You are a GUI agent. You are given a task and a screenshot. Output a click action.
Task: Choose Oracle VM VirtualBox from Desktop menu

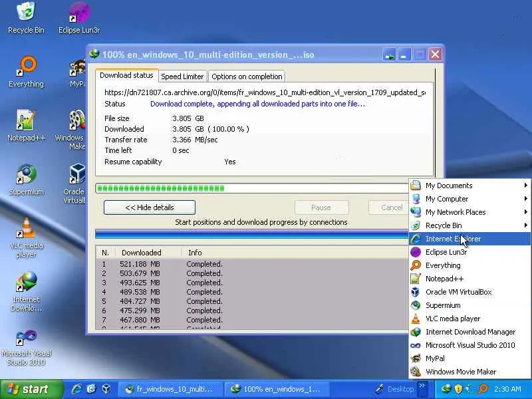click(469, 292)
